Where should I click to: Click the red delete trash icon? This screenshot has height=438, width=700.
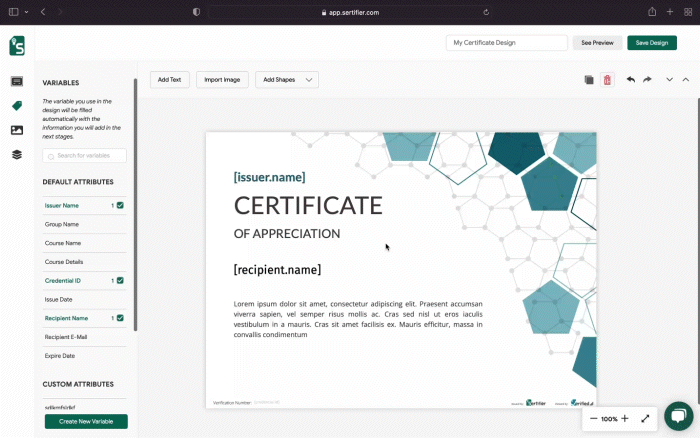607,80
